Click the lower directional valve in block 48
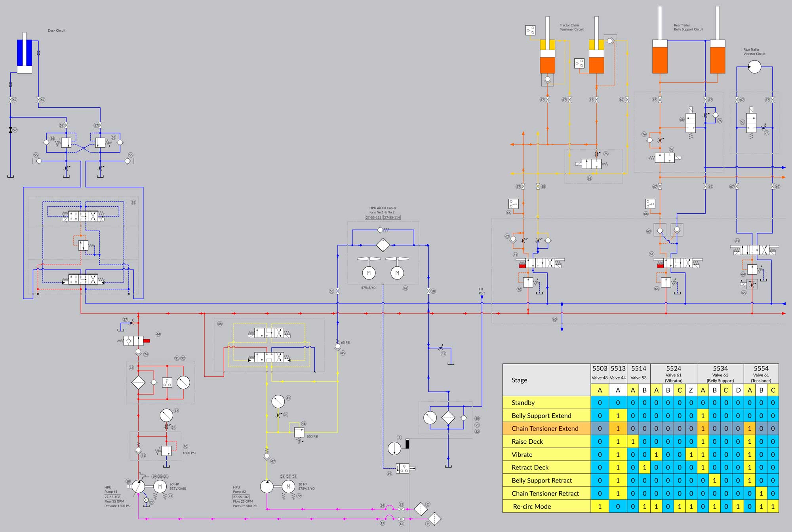This screenshot has width=792, height=532. click(269, 357)
